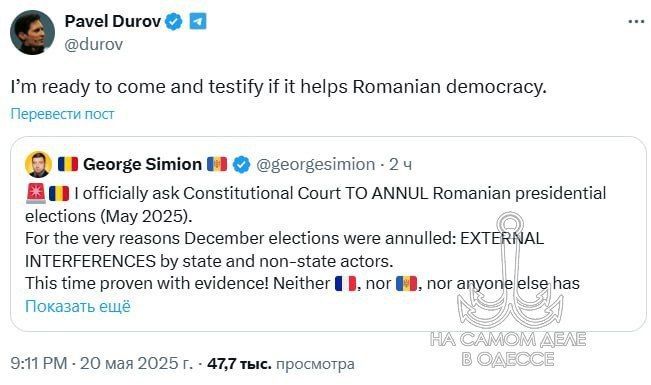This screenshot has width=651, height=385.
Task: Click the red siren emoji in the quoted post
Action: click(36, 194)
